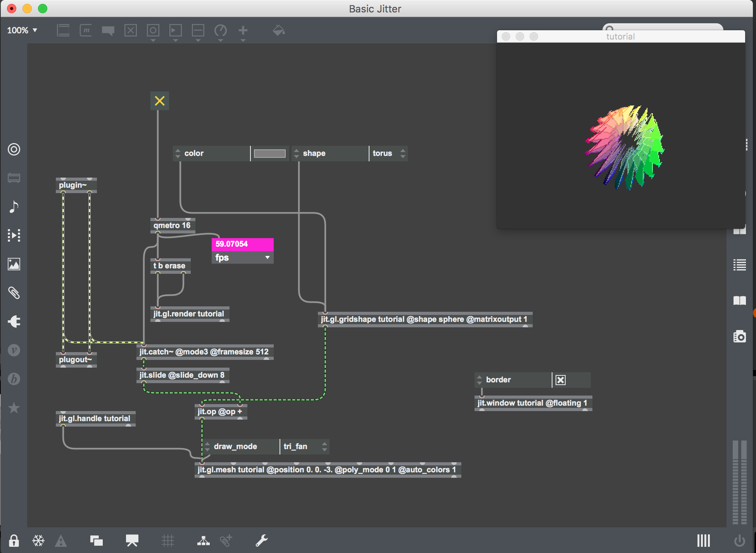Show the grid using the grid icon
Screen dimensions: 756x553
[x=167, y=540]
